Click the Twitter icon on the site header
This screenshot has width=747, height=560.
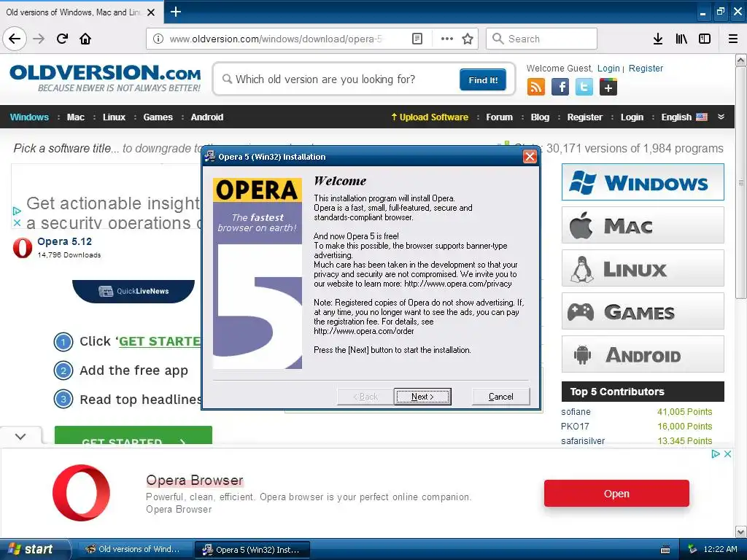coord(584,87)
